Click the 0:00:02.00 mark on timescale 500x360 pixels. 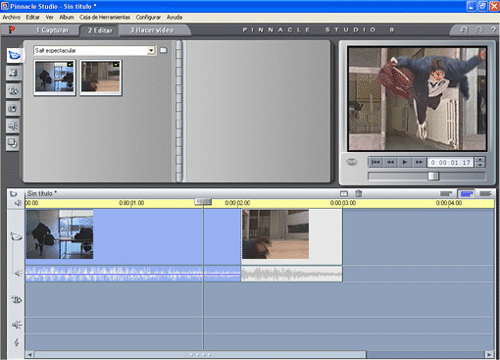tap(237, 203)
